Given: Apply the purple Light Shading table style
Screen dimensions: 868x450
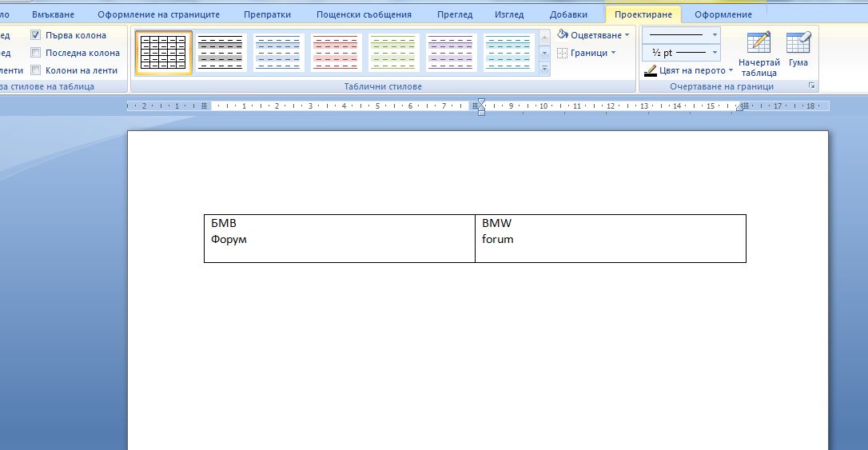Looking at the screenshot, I should point(451,53).
